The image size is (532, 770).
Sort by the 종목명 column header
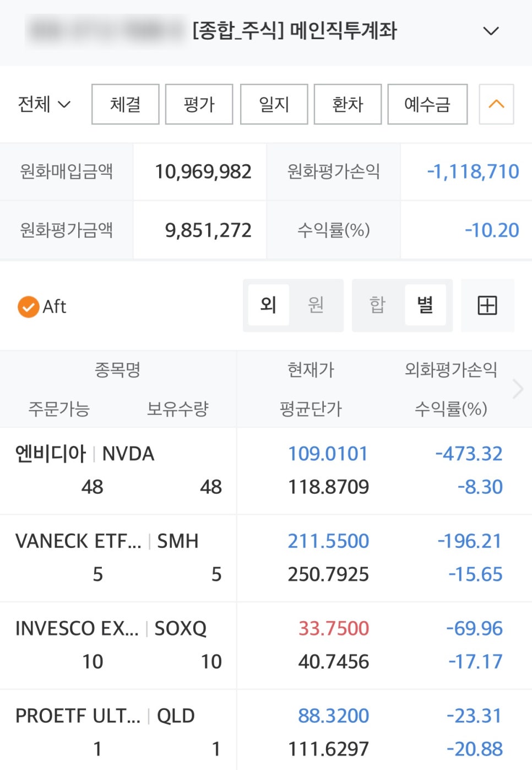(117, 369)
